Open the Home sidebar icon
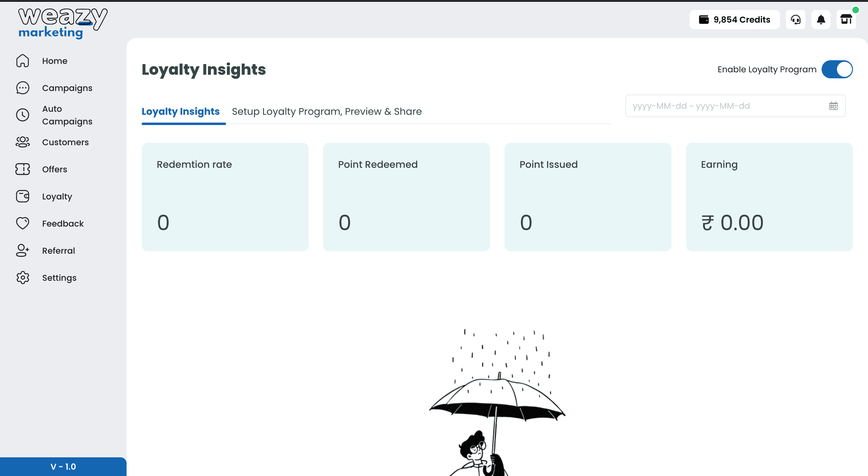This screenshot has width=868, height=476. tap(23, 61)
